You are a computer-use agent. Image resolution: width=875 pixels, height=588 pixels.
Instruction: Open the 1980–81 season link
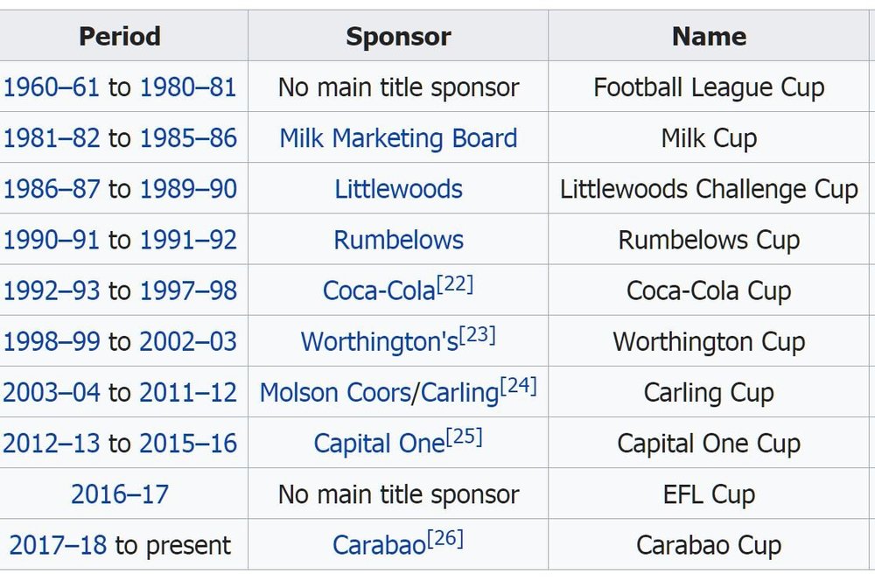[188, 87]
